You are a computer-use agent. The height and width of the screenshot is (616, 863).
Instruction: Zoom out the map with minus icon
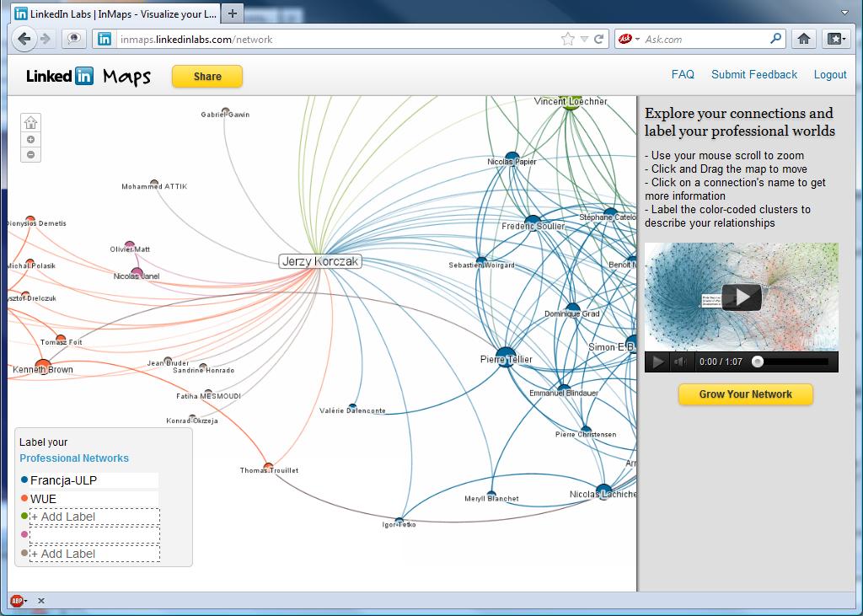pyautogui.click(x=31, y=155)
